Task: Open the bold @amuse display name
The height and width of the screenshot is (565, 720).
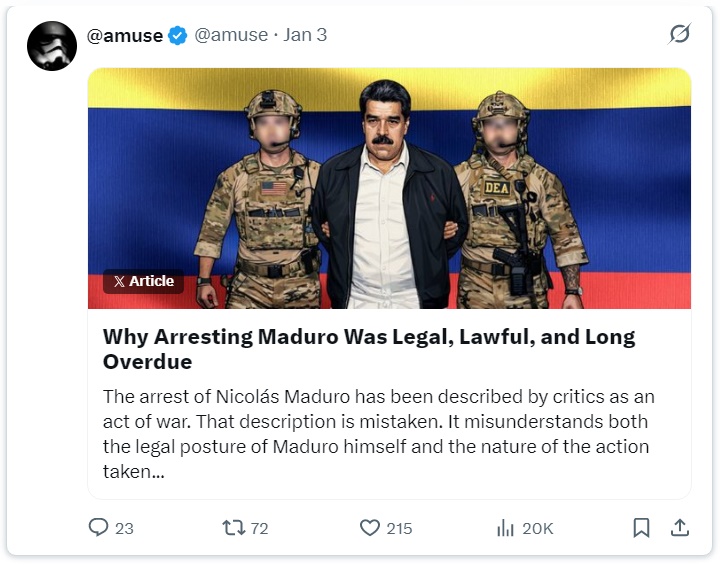Action: (124, 35)
